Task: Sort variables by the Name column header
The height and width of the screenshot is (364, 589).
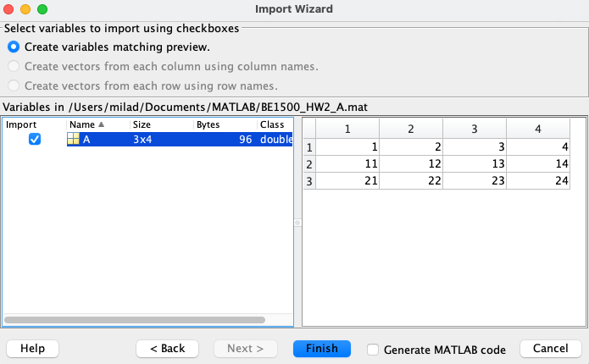Action: coord(98,124)
